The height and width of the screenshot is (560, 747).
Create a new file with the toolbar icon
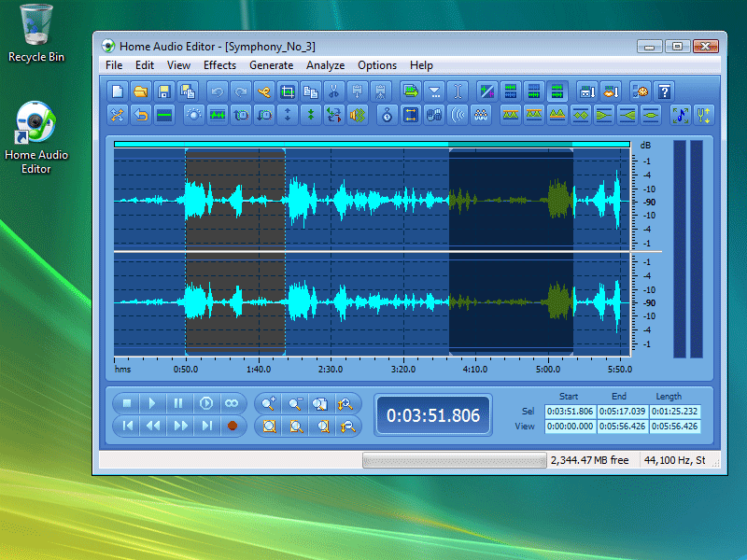pyautogui.click(x=118, y=91)
